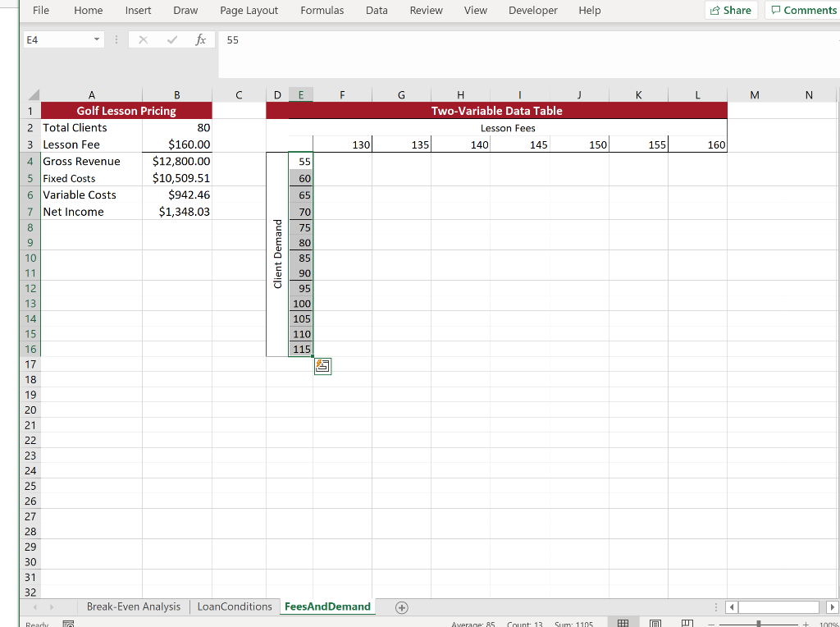Open the Name Box dropdown arrow

96,39
